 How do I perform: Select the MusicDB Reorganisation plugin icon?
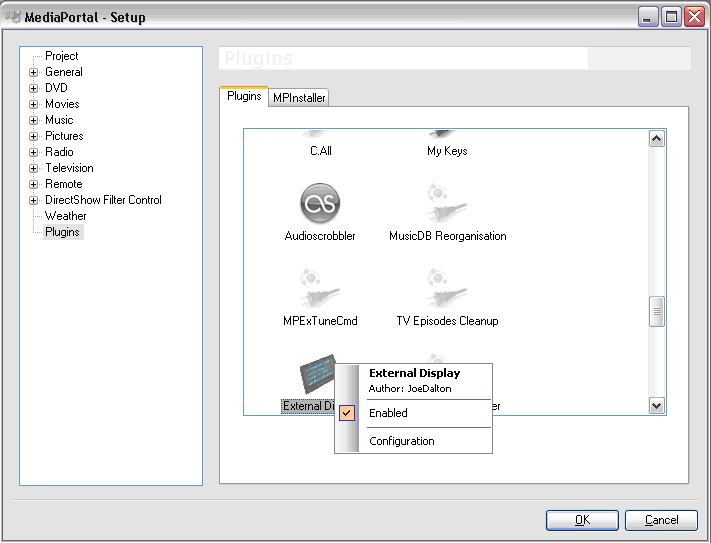(x=447, y=204)
